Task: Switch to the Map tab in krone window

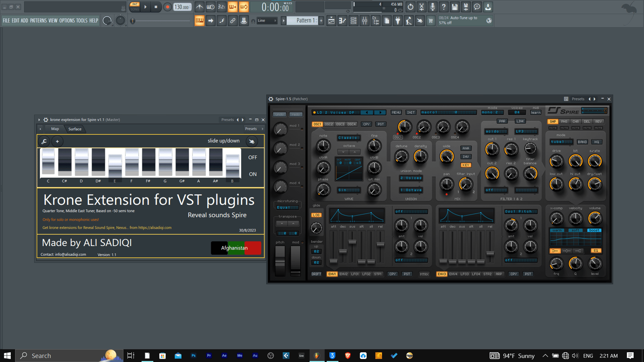Action: (55, 129)
